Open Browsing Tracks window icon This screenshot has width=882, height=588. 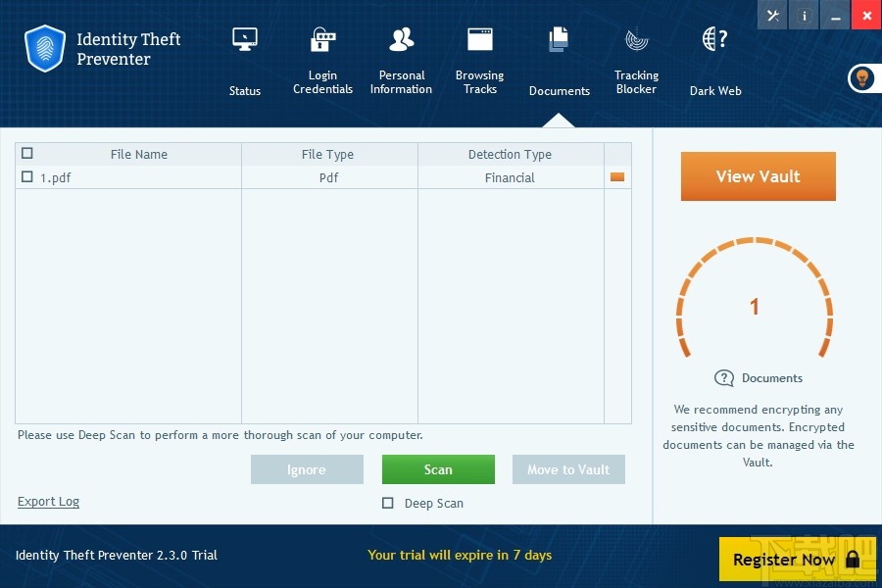480,39
